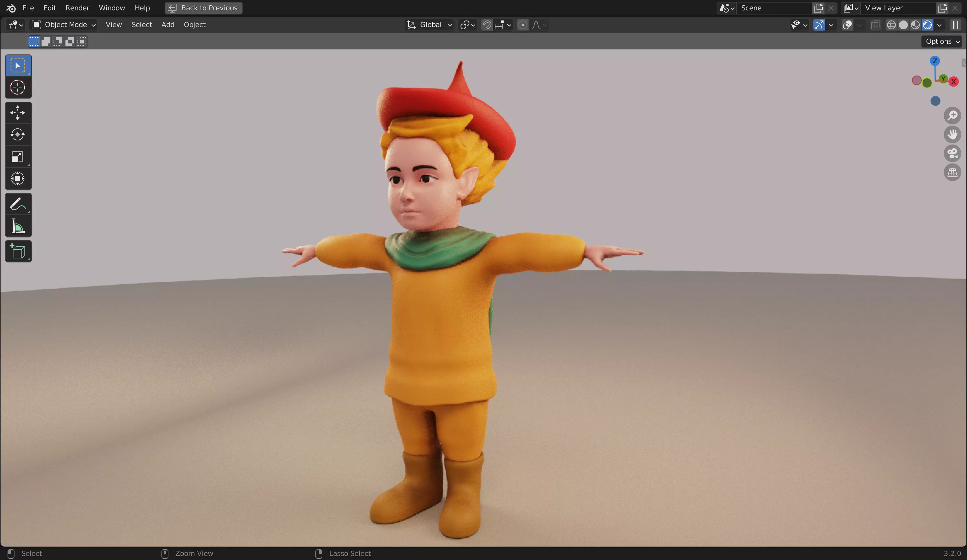The width and height of the screenshot is (967, 560).
Task: Create a new scene with the Scene duplicate icon
Action: click(818, 8)
